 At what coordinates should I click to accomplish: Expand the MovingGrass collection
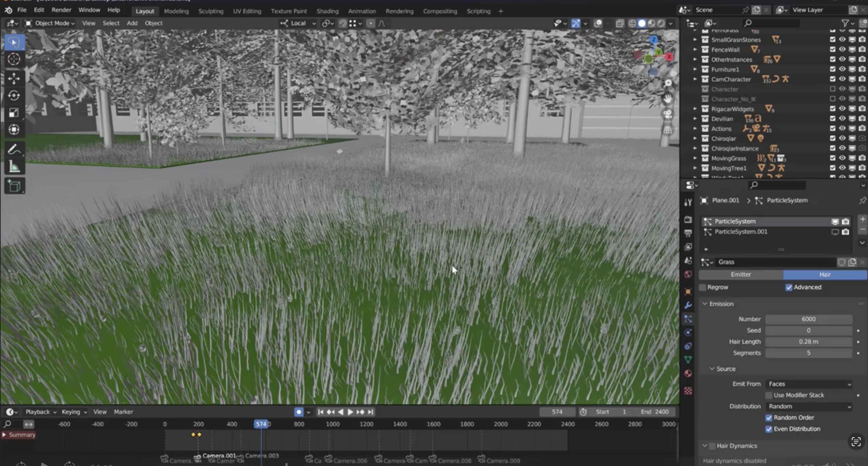point(695,158)
